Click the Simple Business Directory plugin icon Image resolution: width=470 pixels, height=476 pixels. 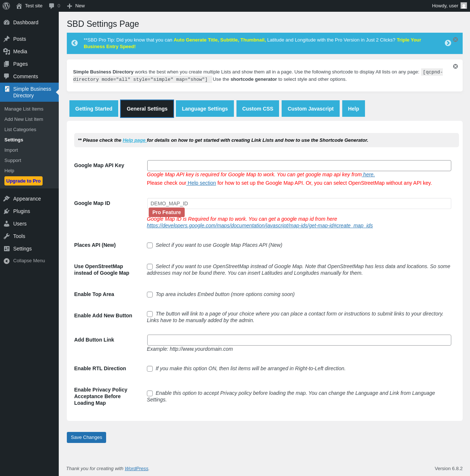point(7,89)
